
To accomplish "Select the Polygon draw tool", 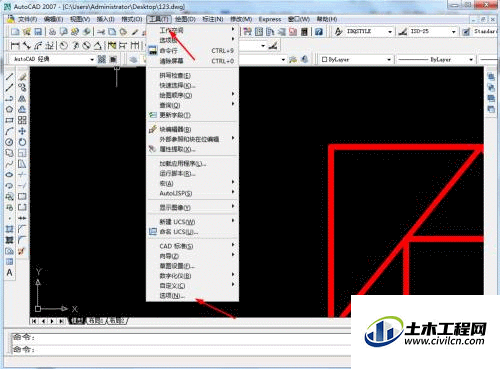I will pos(9,109).
